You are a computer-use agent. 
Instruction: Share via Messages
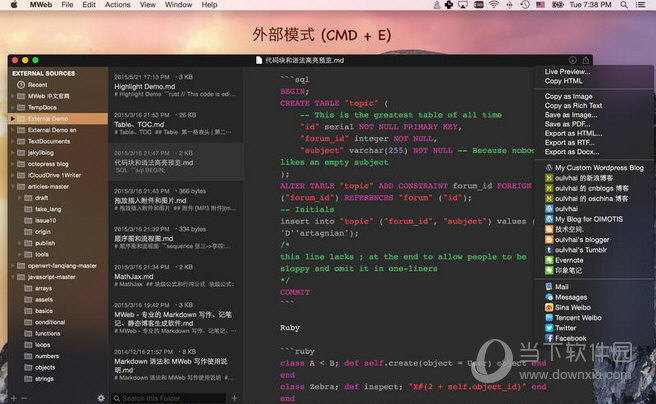566,297
